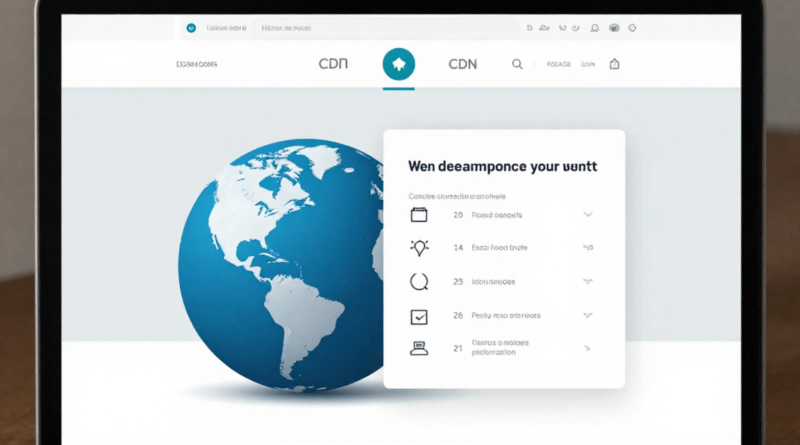
Task: Expand the row 25 chevron
Action: tap(588, 282)
